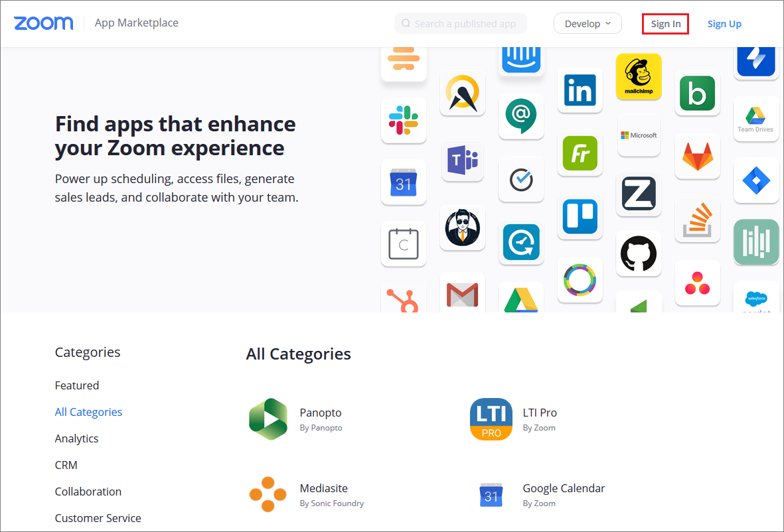Click the green @ chat bubble icon
784x532 pixels.
[521, 116]
